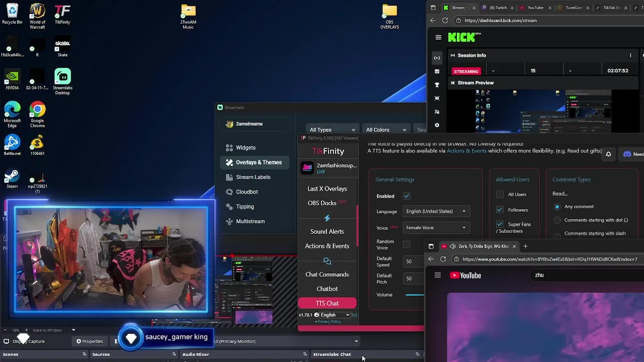Screen dimensions: 644x362
Task: Launch World of Warcraft from the desktop
Action: (x=37, y=16)
